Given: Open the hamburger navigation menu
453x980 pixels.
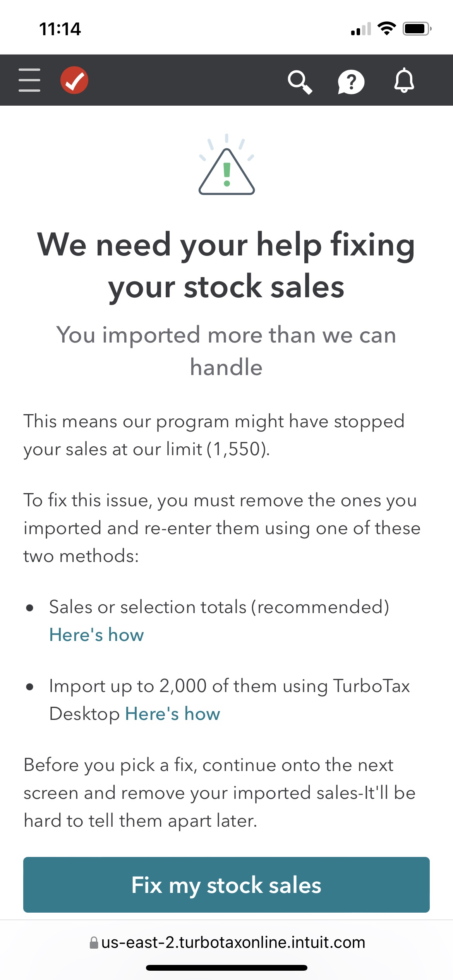Looking at the screenshot, I should tap(29, 80).
